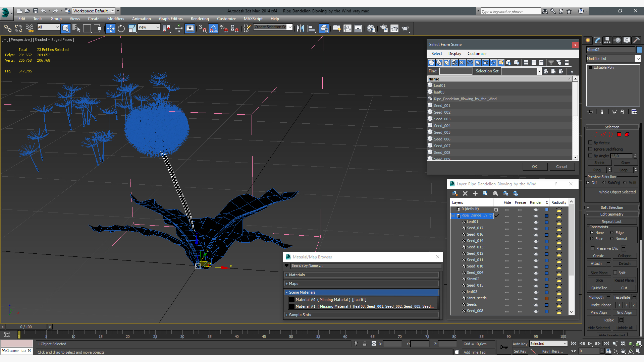Image resolution: width=644 pixels, height=362 pixels.
Task: Click Cancel button in Select From Scene dialog
Action: tap(561, 166)
